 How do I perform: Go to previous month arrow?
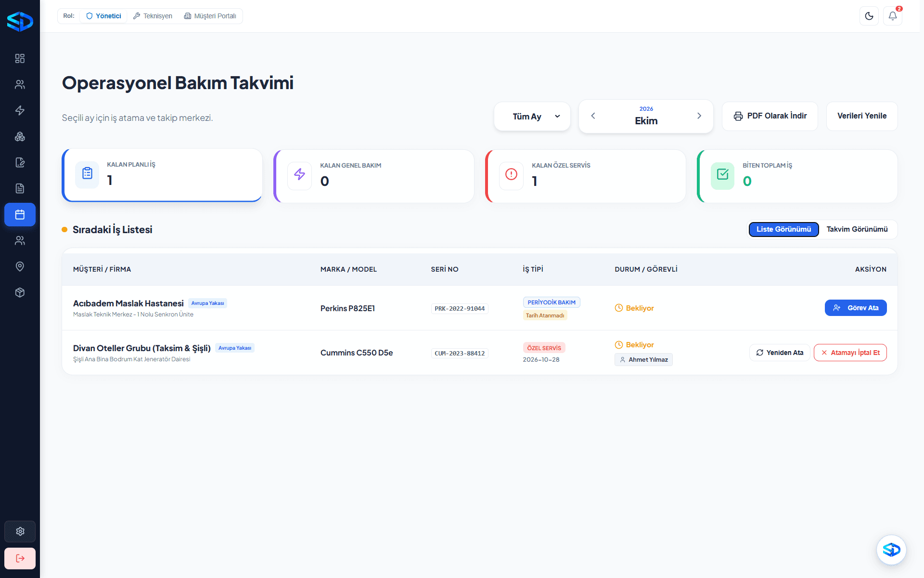593,116
